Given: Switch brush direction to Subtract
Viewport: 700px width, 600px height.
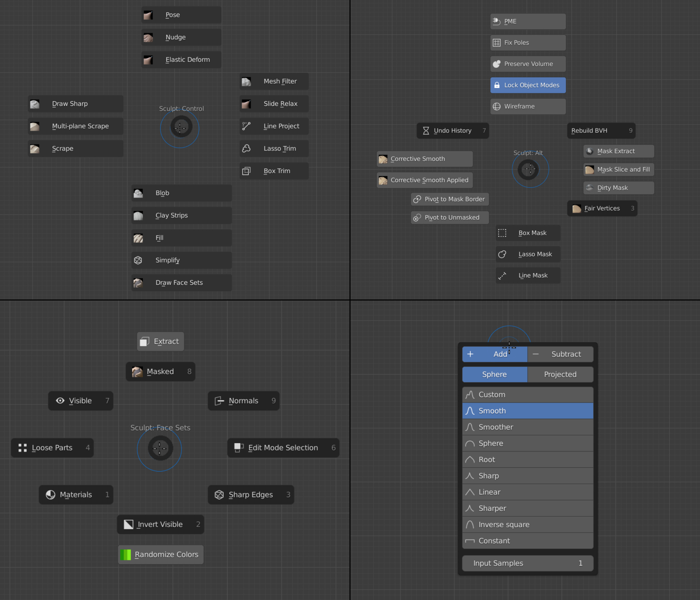Looking at the screenshot, I should tap(560, 354).
